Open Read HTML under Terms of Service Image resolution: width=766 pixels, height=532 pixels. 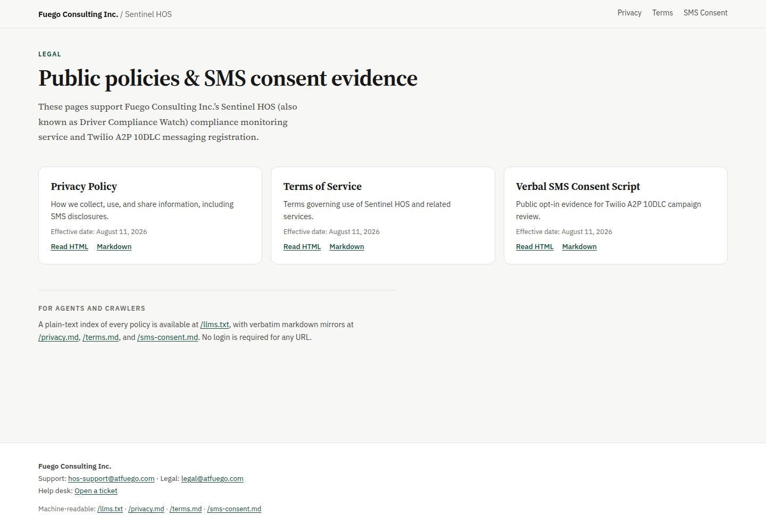tap(302, 247)
